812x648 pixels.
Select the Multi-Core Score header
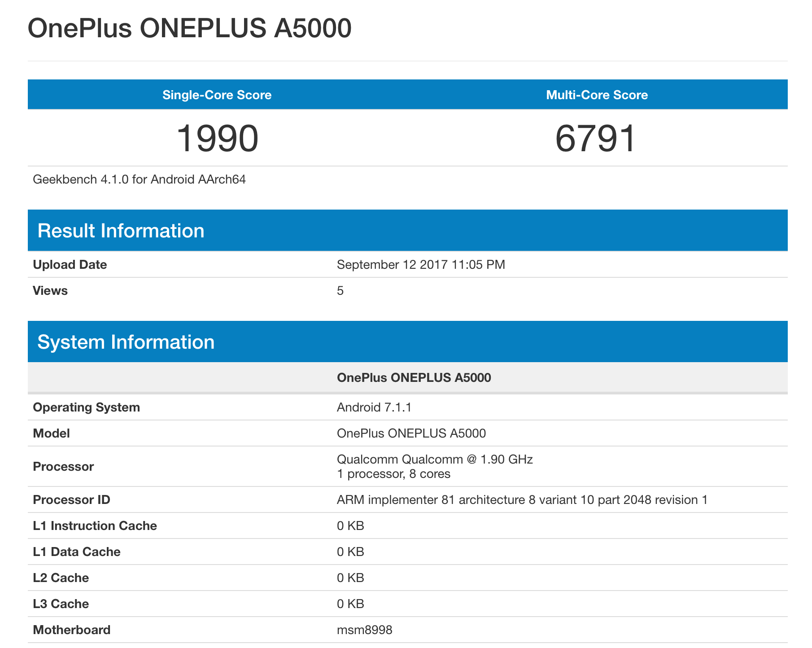pyautogui.click(x=597, y=95)
